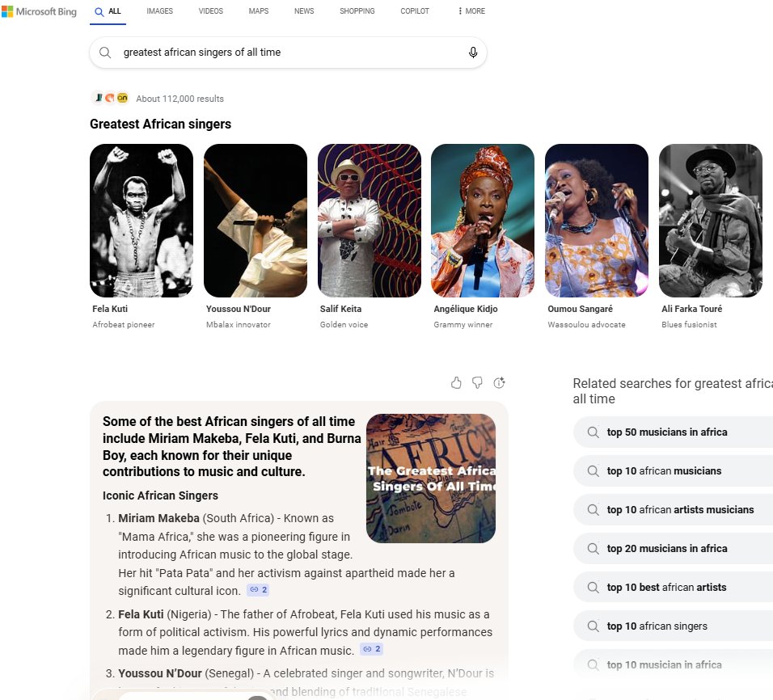Click 'Mbalax innovator' caption text
Image resolution: width=773 pixels, height=700 pixels.
[238, 324]
